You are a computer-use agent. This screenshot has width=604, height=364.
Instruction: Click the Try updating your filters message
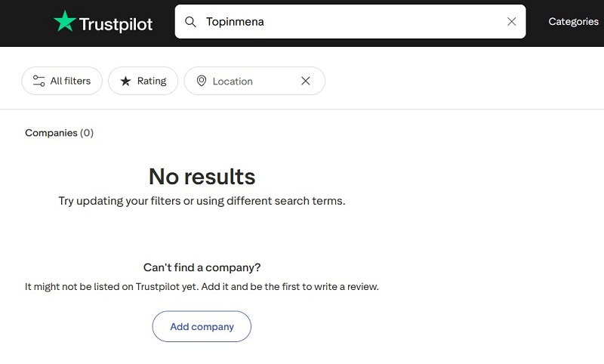(202, 202)
